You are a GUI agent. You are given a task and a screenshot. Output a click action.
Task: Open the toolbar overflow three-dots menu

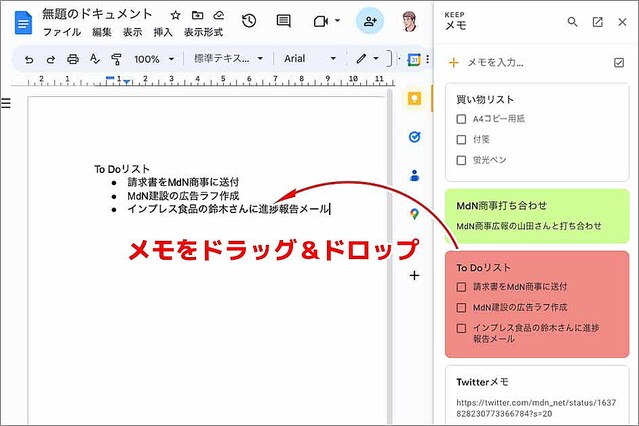tap(427, 60)
